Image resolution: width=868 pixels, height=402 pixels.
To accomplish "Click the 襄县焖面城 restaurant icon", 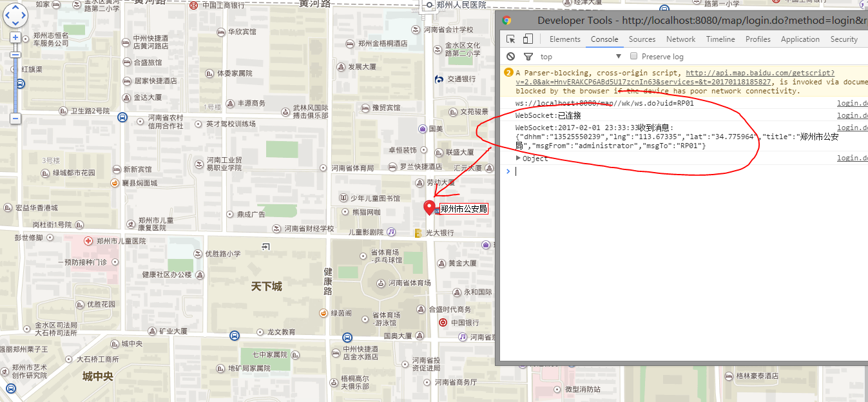I will click(x=115, y=183).
